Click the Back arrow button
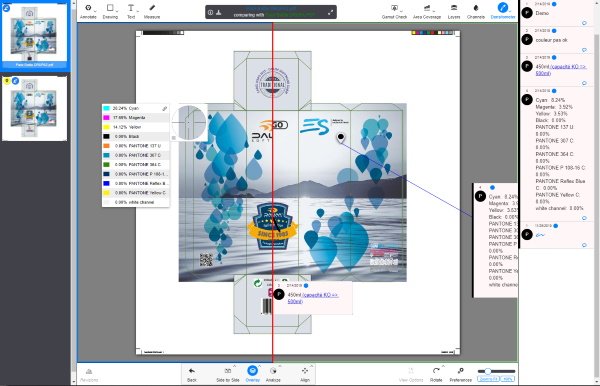This screenshot has height=386, width=600. pyautogui.click(x=192, y=374)
